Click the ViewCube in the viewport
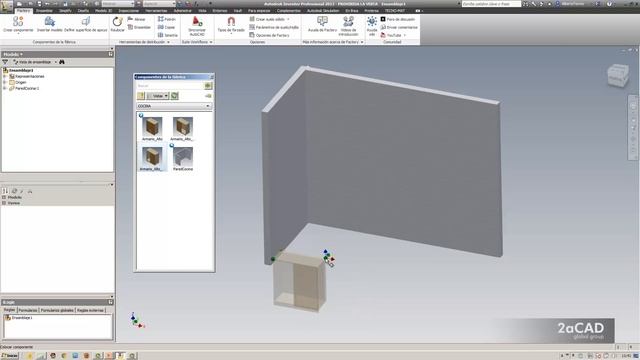The image size is (640, 360). [618, 76]
